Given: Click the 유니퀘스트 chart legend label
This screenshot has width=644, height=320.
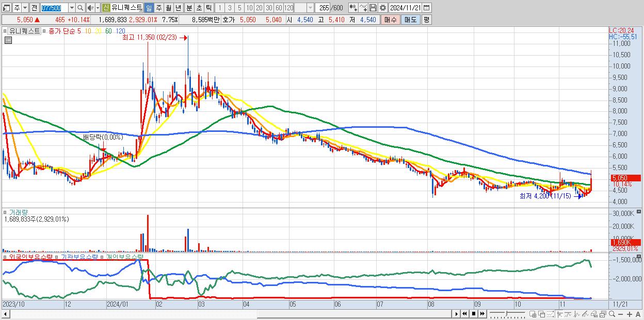Looking at the screenshot, I should (x=25, y=31).
